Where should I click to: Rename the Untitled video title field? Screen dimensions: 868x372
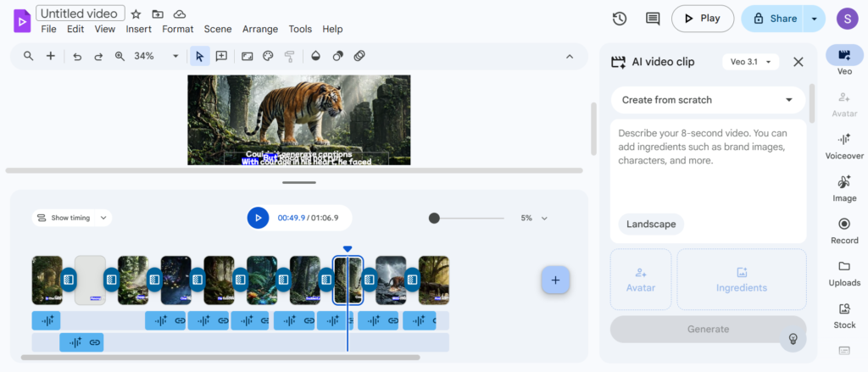point(81,14)
